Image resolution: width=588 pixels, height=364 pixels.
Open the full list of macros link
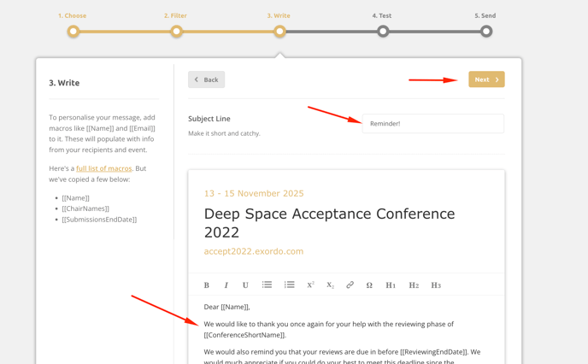click(x=104, y=168)
